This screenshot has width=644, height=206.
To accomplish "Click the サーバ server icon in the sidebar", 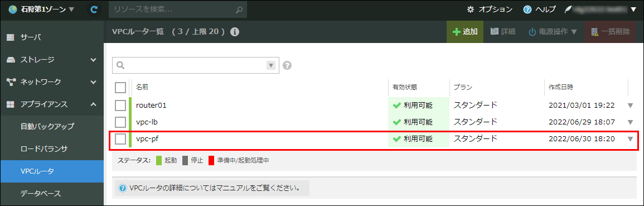I will 10,38.
